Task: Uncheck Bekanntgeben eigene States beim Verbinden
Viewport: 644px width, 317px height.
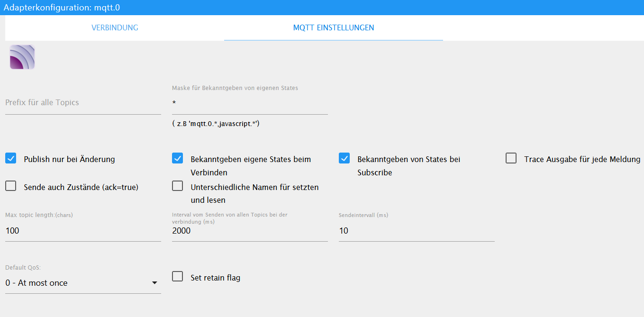Action: coord(178,158)
